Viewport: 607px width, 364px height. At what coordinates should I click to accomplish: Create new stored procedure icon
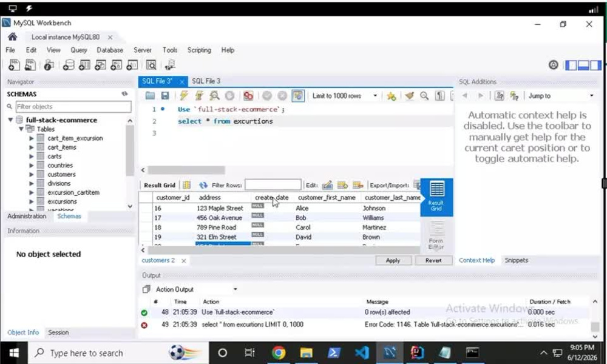pos(116,65)
